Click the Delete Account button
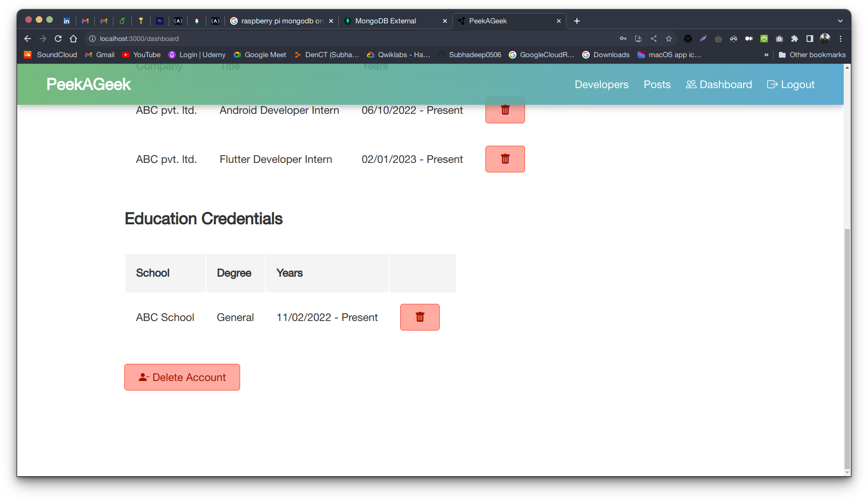 coord(182,377)
